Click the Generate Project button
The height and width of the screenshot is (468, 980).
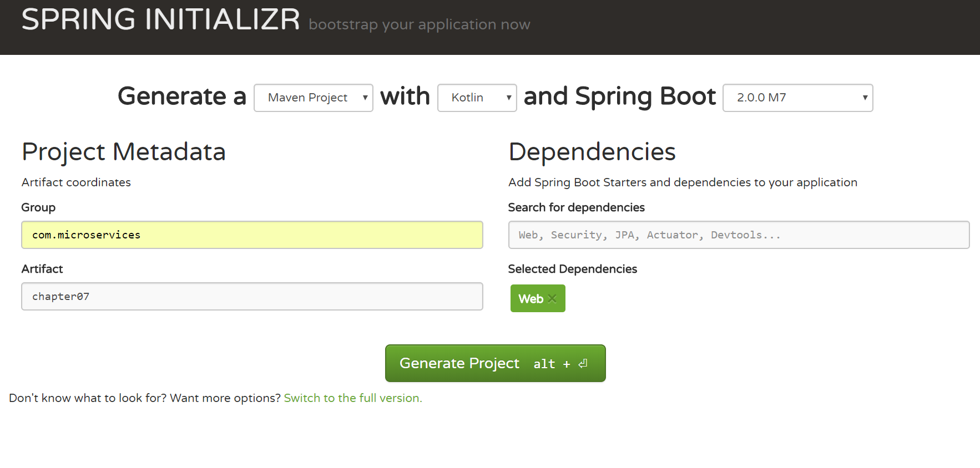496,363
